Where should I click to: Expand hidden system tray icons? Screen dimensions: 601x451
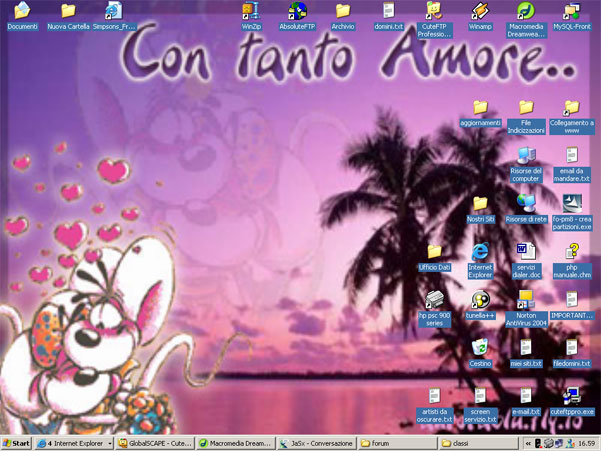[x=528, y=444]
